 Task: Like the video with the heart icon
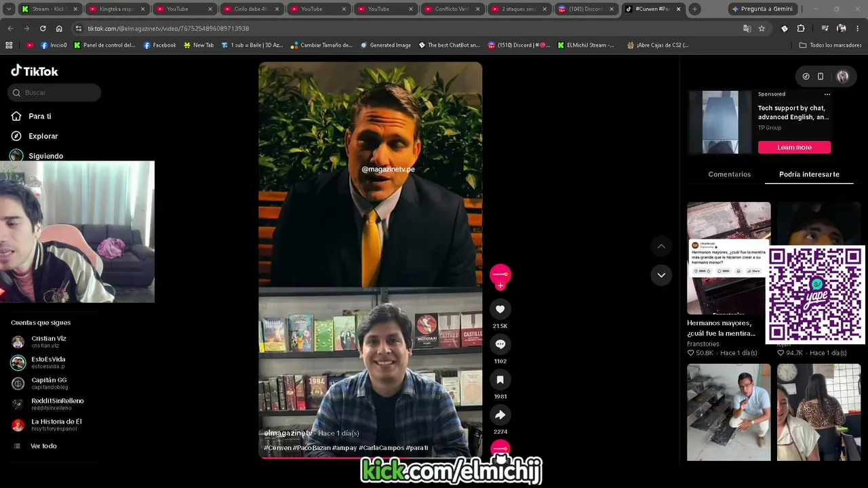tap(500, 309)
